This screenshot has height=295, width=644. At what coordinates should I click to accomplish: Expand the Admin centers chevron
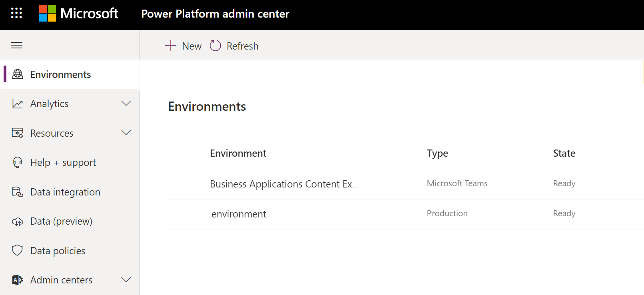[126, 280]
